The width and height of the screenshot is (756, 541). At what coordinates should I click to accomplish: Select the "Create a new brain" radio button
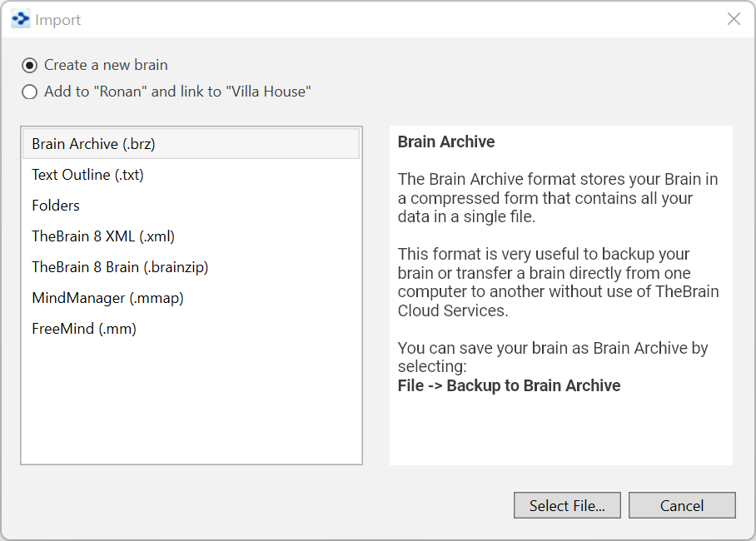click(30, 65)
